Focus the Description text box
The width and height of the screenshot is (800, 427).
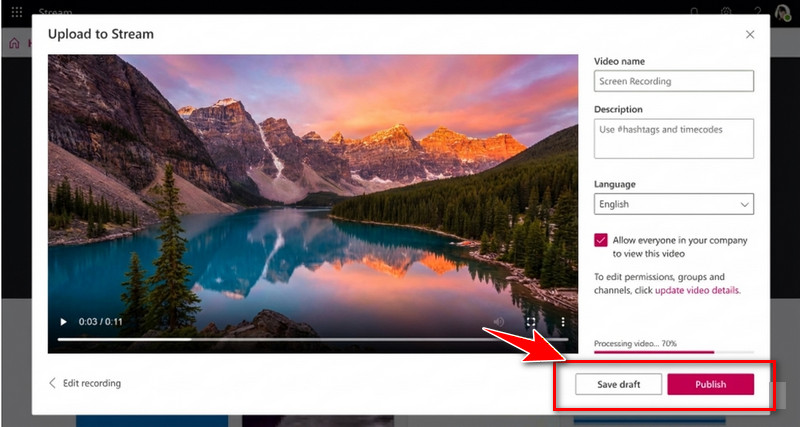pyautogui.click(x=673, y=139)
